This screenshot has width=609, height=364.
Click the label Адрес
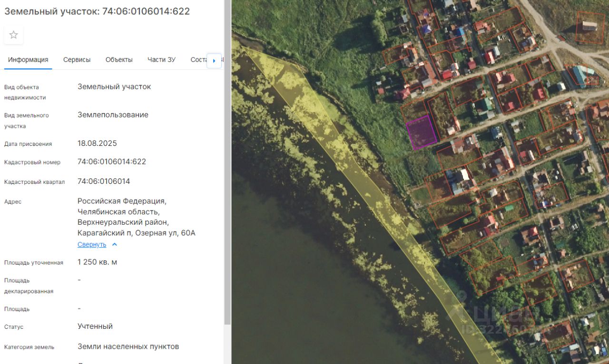coord(13,202)
